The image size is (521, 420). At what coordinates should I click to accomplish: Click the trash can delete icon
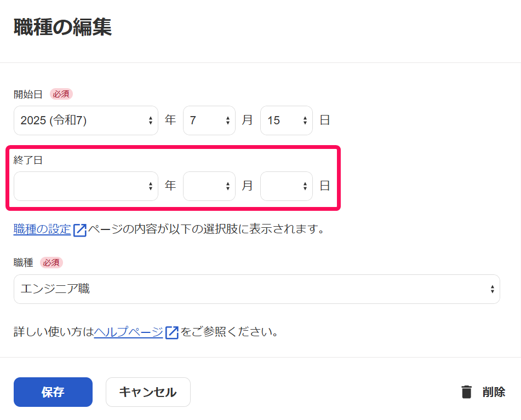tap(467, 392)
